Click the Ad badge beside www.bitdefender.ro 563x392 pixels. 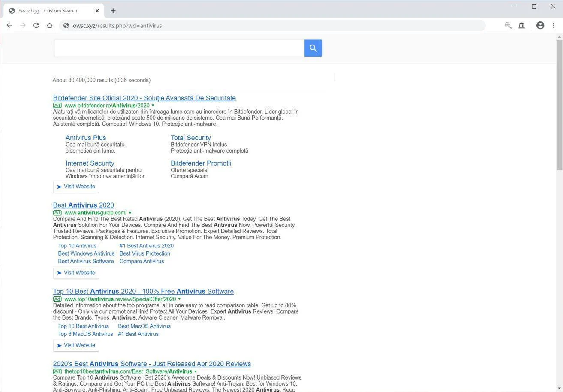coord(57,106)
